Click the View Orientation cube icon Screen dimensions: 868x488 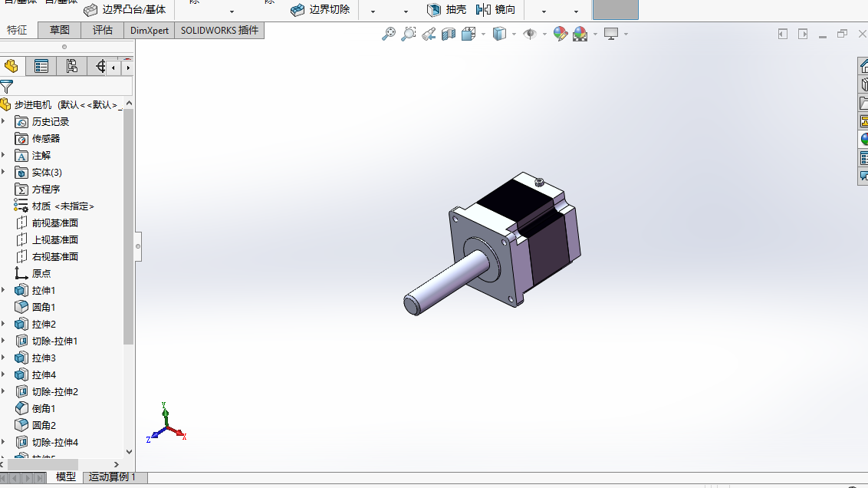tap(469, 35)
